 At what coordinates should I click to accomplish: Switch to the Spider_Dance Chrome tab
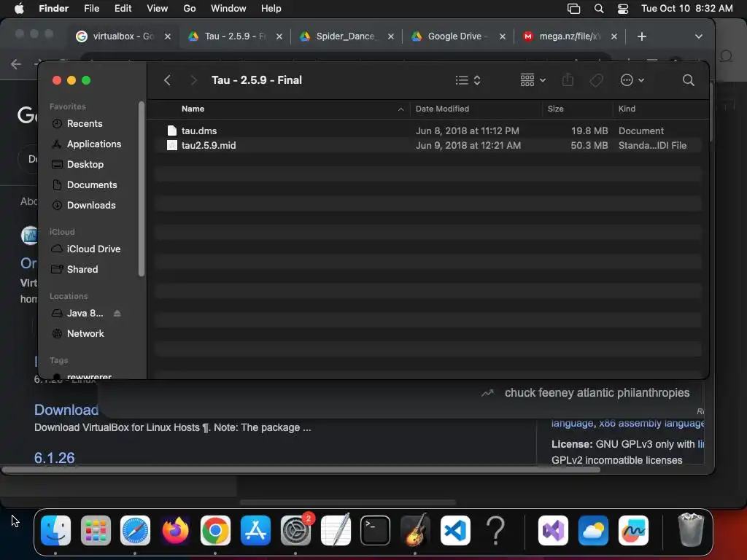click(x=345, y=36)
